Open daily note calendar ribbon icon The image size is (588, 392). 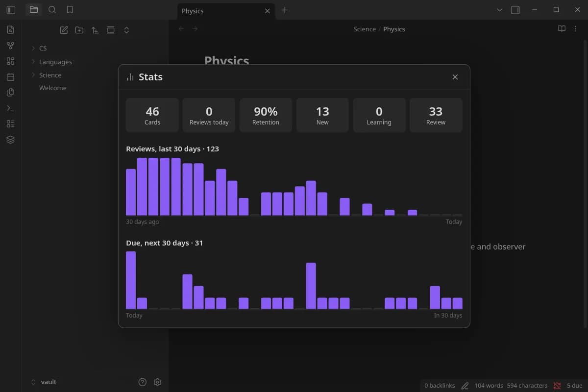10,77
